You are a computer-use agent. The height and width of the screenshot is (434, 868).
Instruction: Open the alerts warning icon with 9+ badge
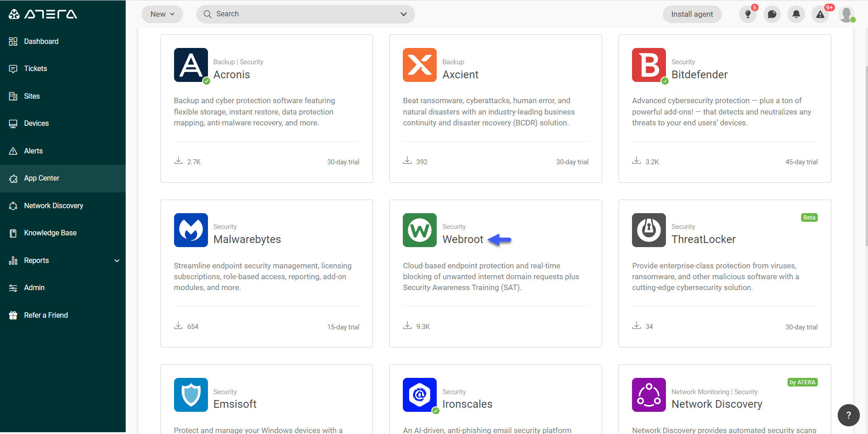pyautogui.click(x=820, y=14)
